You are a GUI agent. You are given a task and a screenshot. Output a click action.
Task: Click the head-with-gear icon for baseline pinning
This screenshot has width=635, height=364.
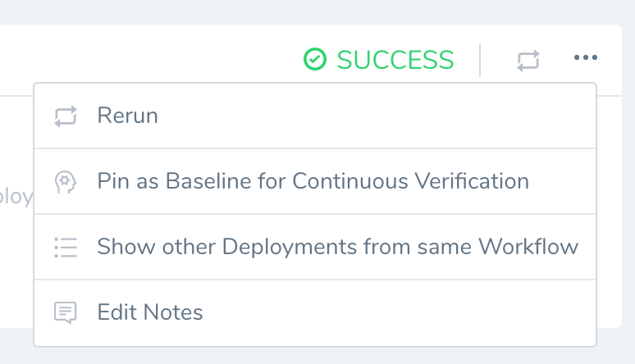(66, 182)
